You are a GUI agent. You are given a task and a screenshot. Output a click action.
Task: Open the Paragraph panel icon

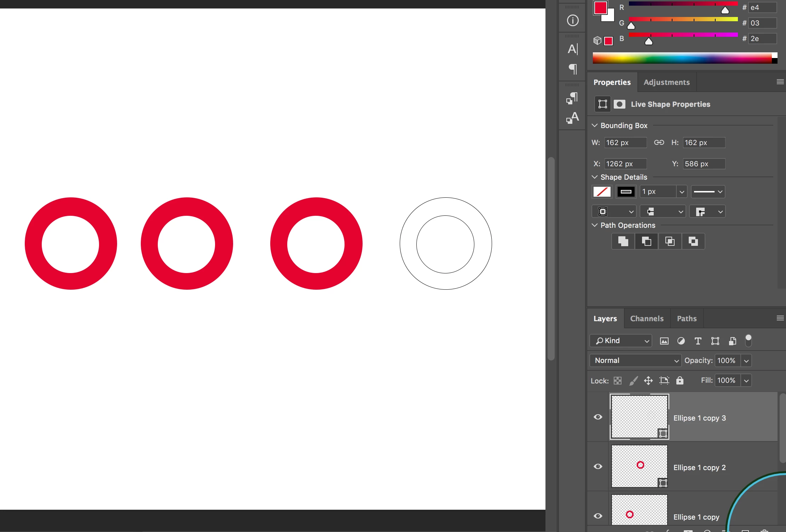pyautogui.click(x=573, y=69)
